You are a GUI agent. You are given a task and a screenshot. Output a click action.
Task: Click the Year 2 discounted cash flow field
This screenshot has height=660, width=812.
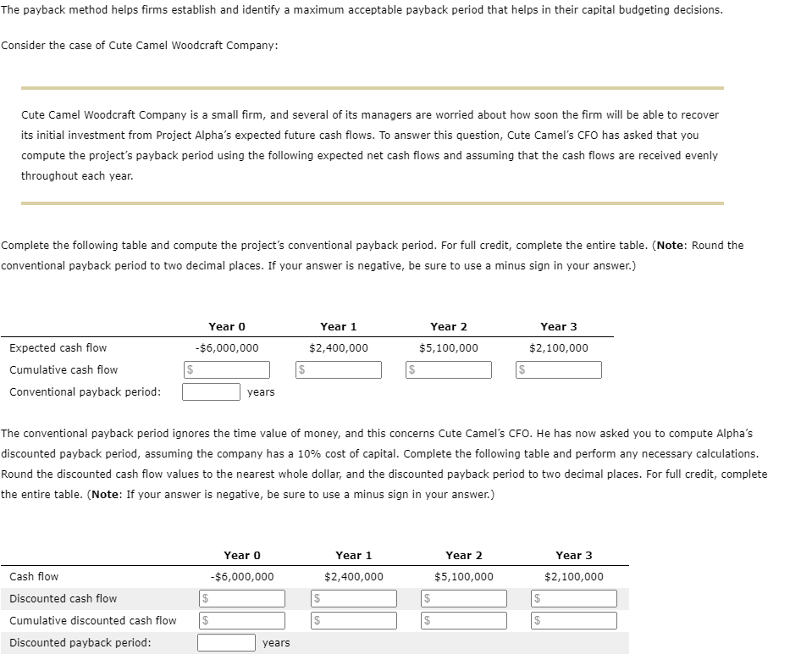tap(465, 598)
